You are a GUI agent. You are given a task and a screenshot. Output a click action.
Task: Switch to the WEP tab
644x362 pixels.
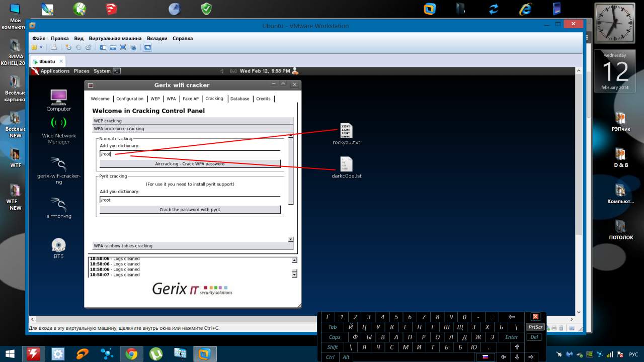155,99
